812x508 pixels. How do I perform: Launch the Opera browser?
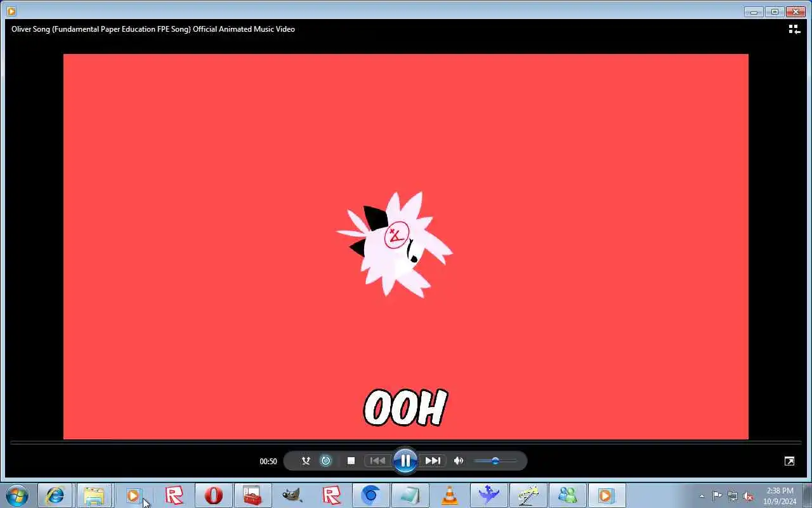[x=213, y=495]
